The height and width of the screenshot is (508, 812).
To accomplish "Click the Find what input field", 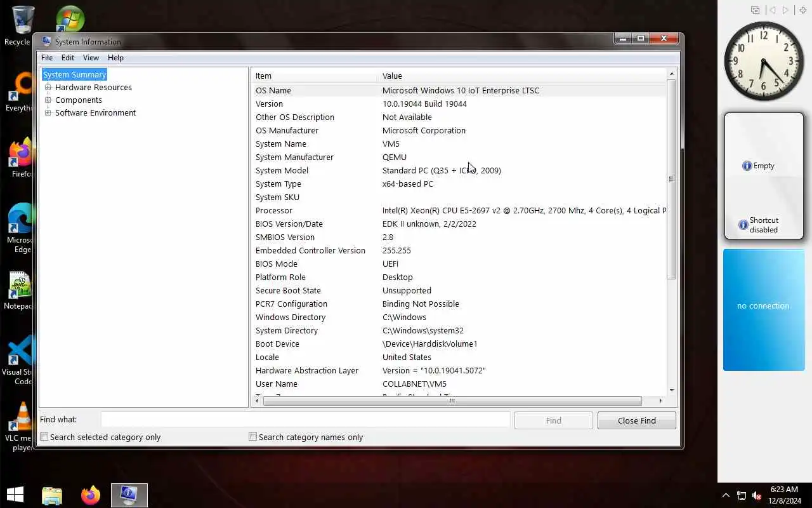I will coord(305,420).
